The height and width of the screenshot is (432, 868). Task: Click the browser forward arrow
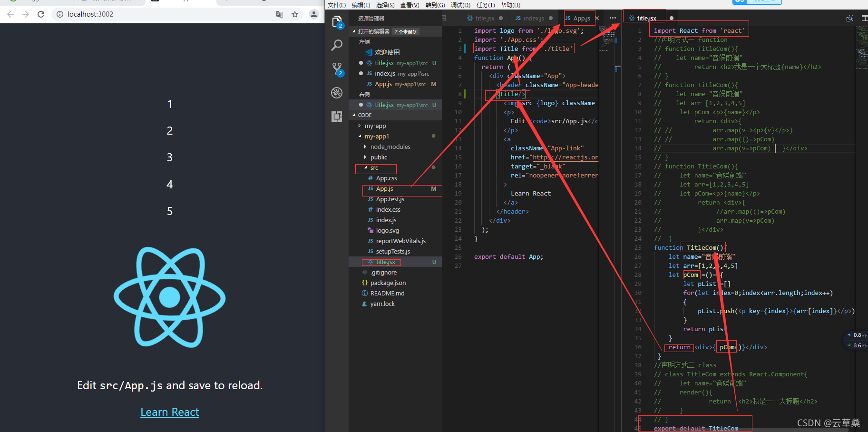coord(26,14)
